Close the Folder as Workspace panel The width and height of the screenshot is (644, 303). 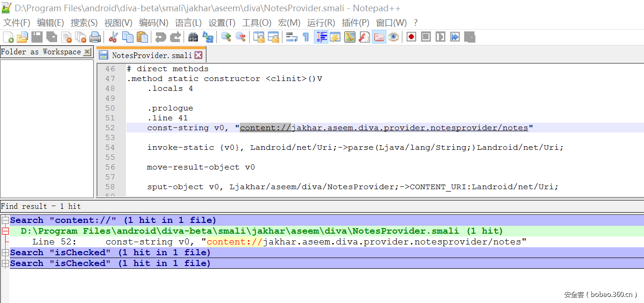(87, 52)
